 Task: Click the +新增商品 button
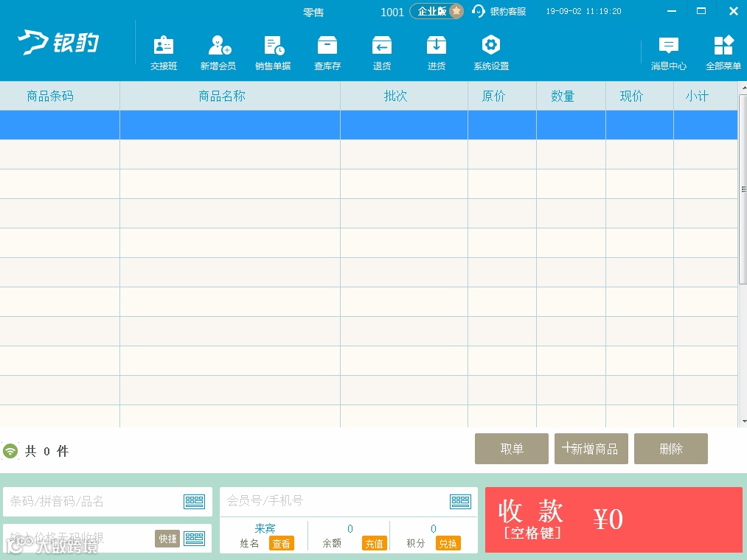(591, 449)
